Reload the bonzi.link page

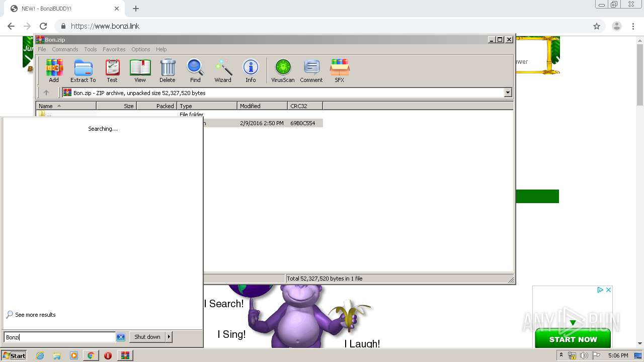pyautogui.click(x=43, y=26)
